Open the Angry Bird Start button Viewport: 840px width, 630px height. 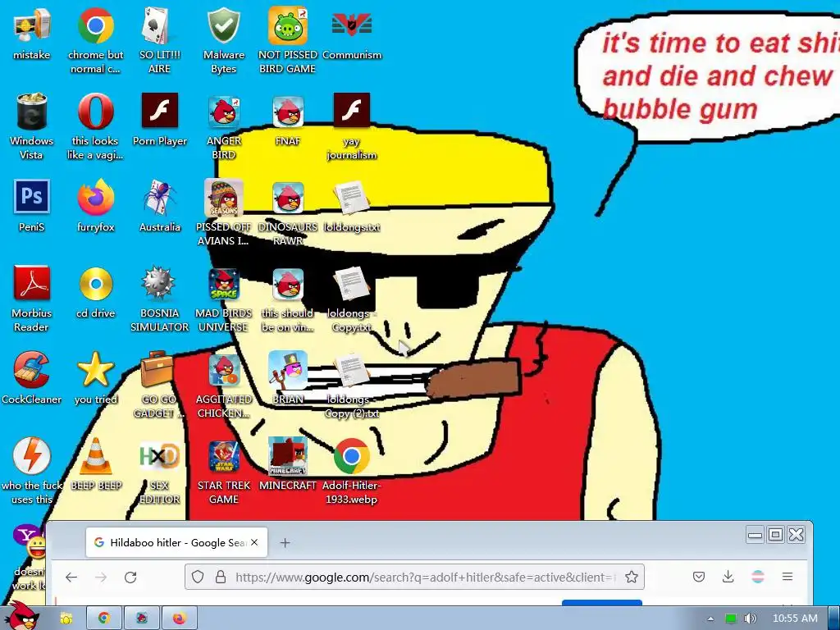pos(22,617)
